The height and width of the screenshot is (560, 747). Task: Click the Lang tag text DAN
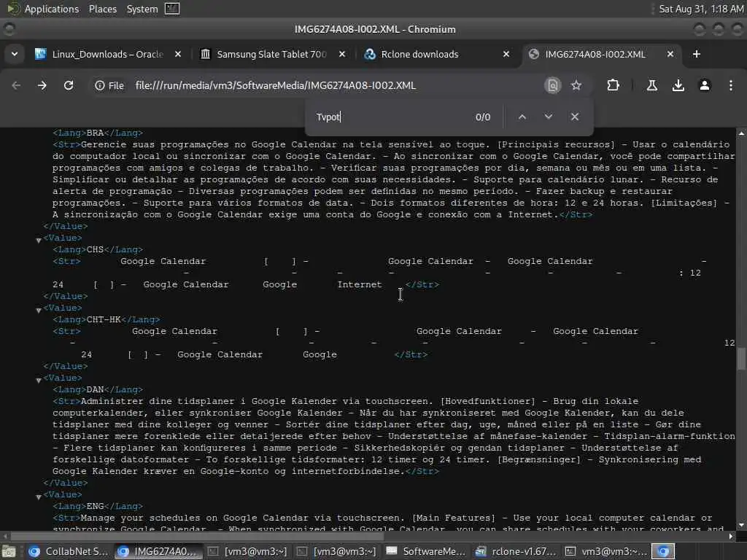pyautogui.click(x=96, y=389)
